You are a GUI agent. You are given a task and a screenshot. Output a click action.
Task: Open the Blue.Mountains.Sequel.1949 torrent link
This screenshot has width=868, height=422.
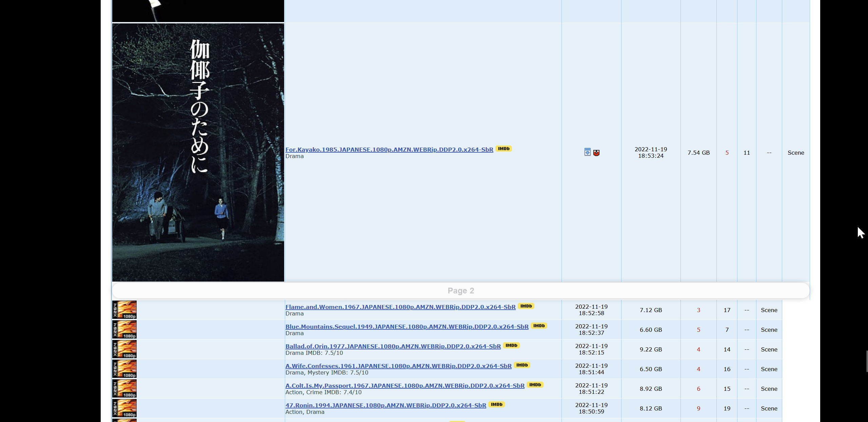tap(407, 326)
